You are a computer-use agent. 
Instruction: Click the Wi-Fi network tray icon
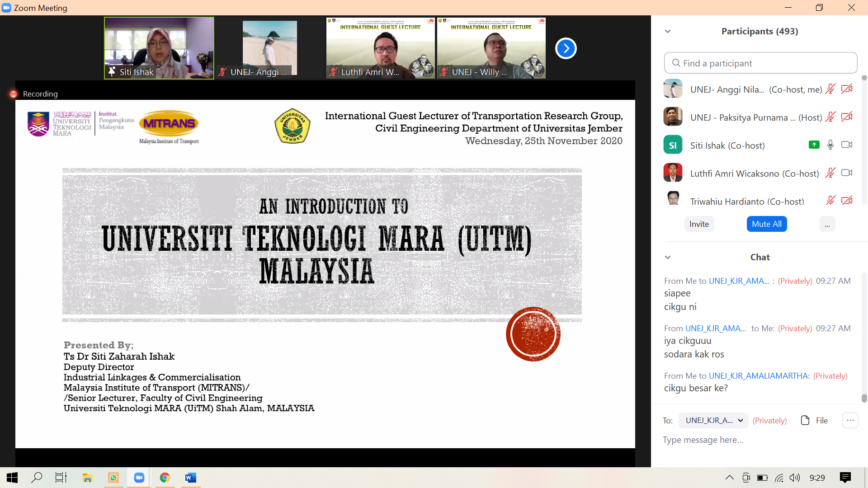pos(778,478)
